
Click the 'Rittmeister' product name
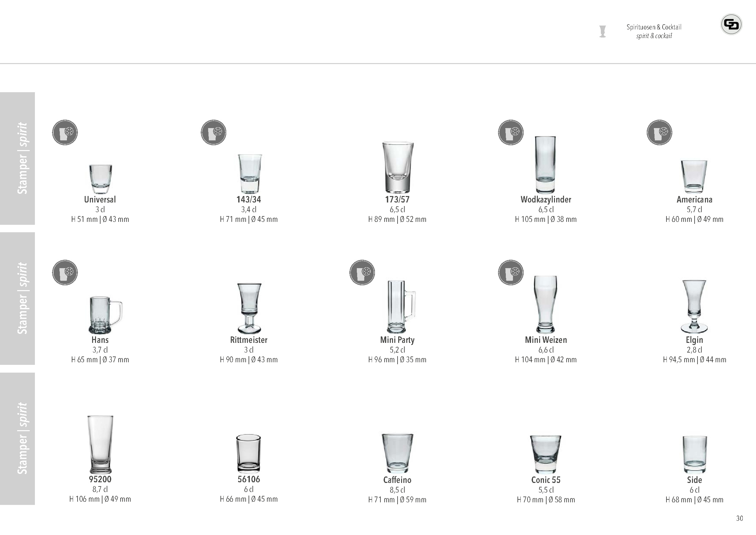coord(249,340)
